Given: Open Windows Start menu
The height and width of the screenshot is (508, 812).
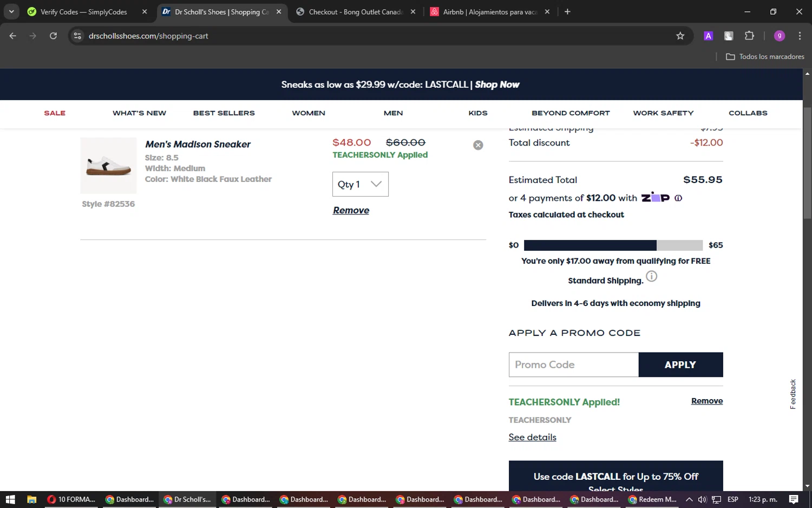Looking at the screenshot, I should 10,499.
